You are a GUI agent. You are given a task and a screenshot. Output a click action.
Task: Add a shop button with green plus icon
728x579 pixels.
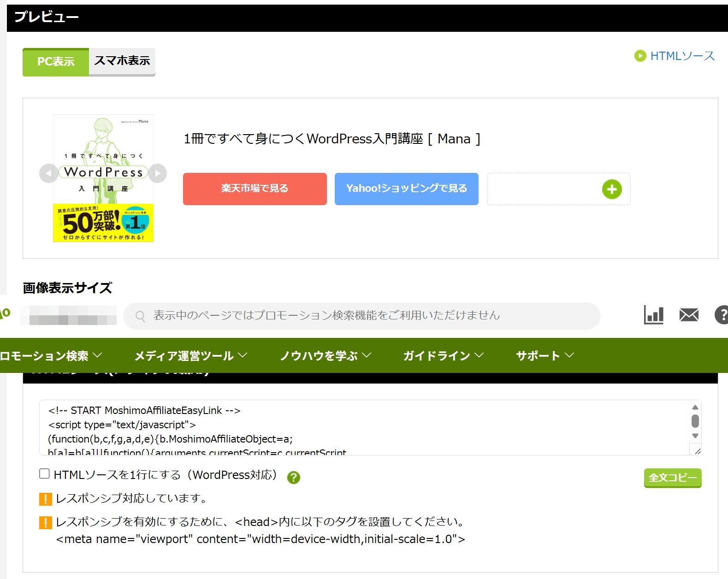point(612,189)
